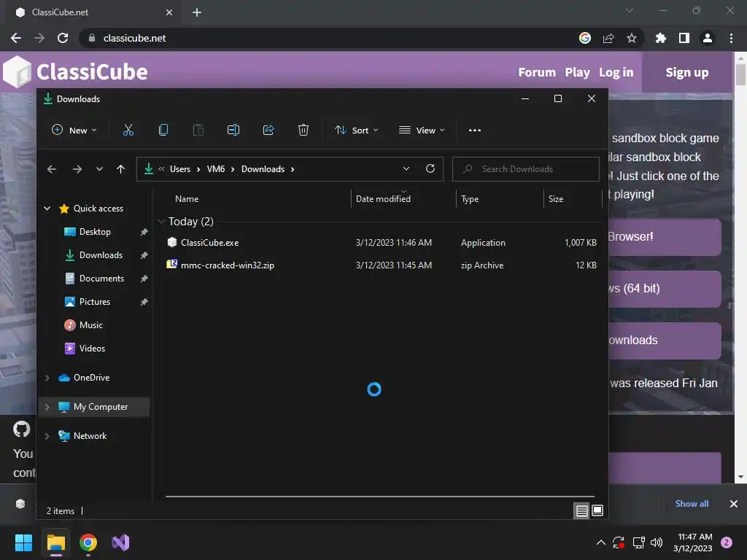
Task: Sort by the Name column header
Action: (187, 199)
